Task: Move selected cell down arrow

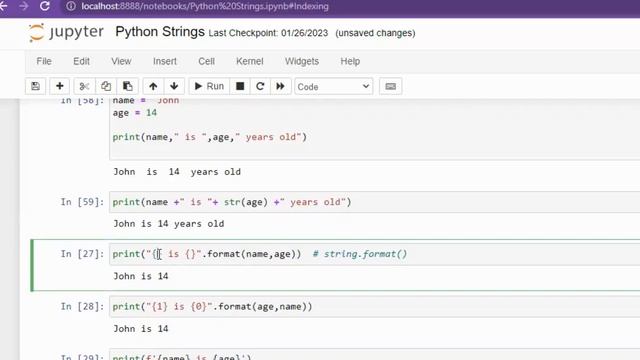Action: (x=174, y=86)
